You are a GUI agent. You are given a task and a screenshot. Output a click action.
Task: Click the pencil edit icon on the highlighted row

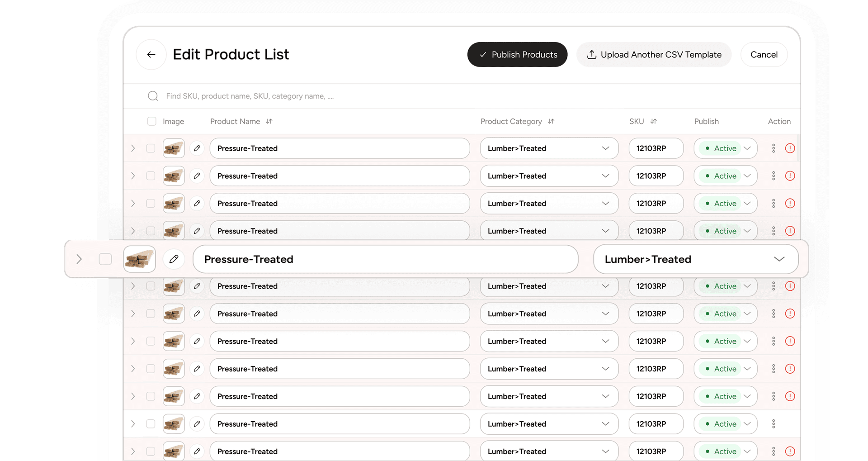174,259
